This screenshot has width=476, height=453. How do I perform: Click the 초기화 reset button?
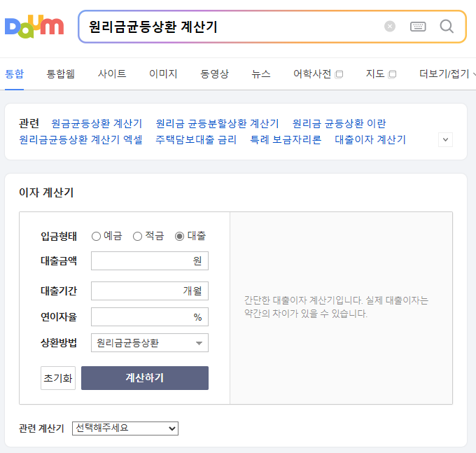(x=58, y=378)
